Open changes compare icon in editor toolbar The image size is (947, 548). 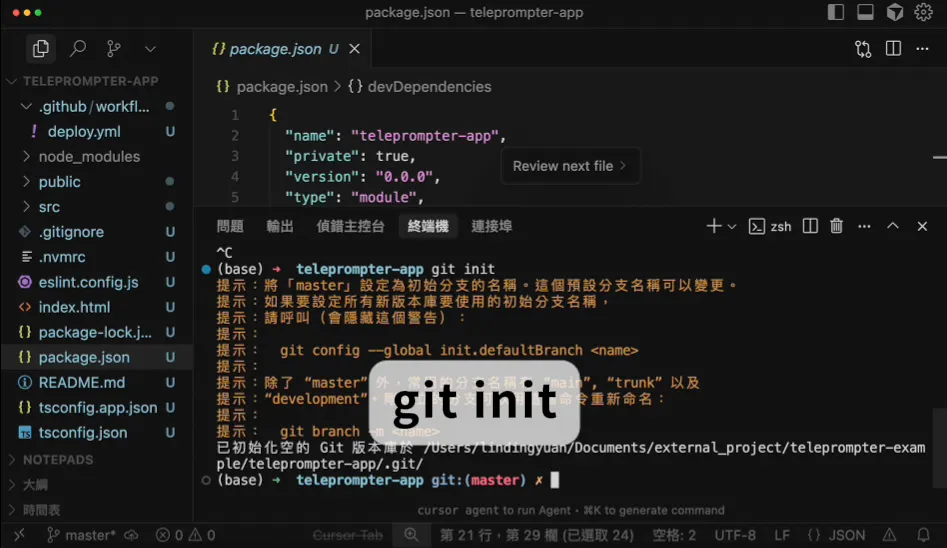(863, 49)
